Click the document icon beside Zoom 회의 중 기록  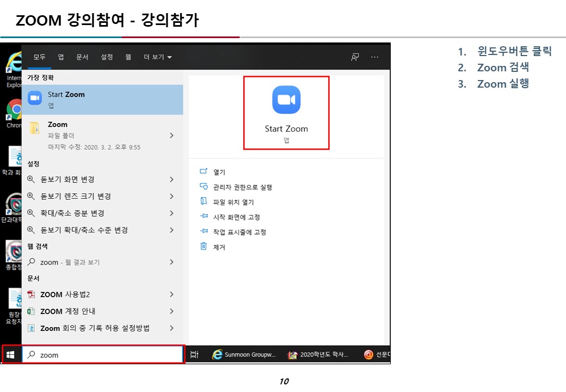(x=32, y=328)
